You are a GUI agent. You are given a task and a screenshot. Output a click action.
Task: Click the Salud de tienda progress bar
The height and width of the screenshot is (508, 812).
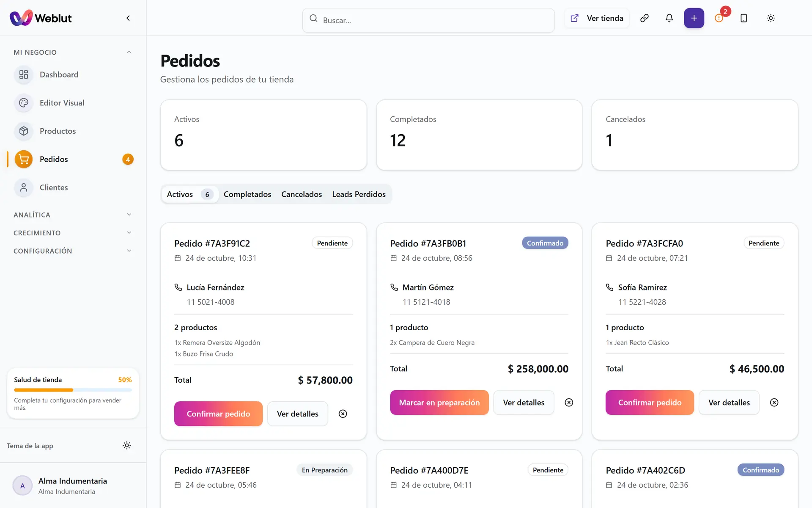pyautogui.click(x=73, y=390)
